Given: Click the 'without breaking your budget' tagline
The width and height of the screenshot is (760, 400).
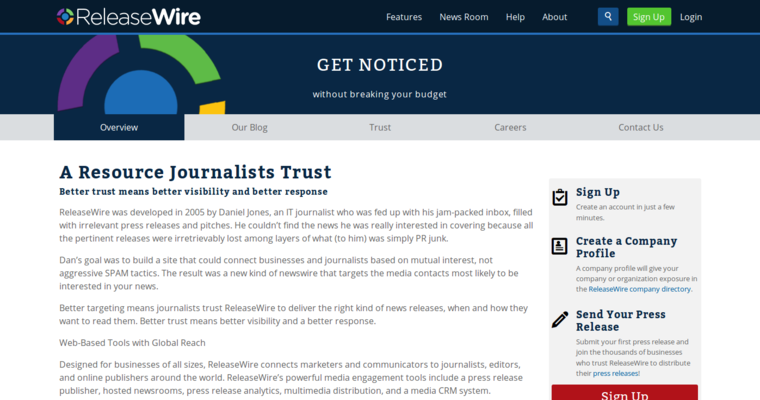Looking at the screenshot, I should click(x=380, y=94).
